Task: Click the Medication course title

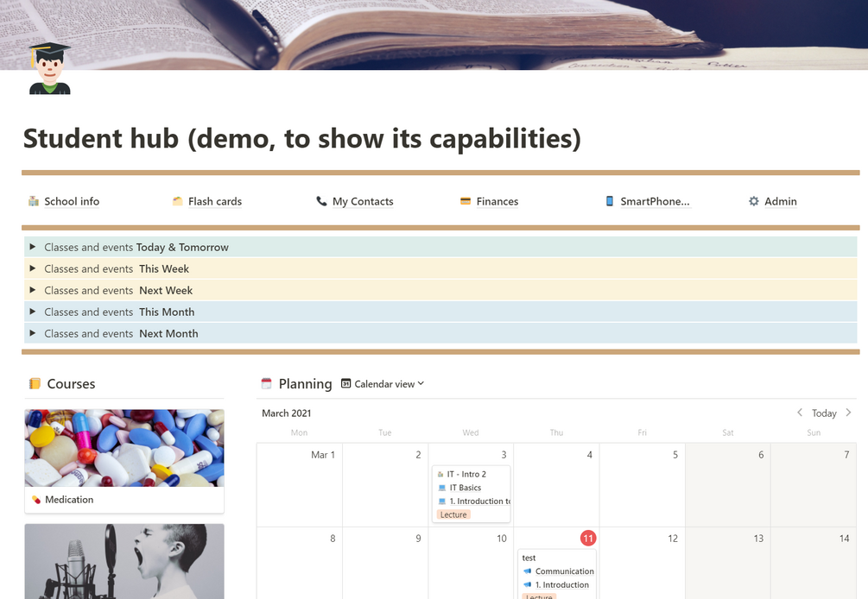Action: 69,500
